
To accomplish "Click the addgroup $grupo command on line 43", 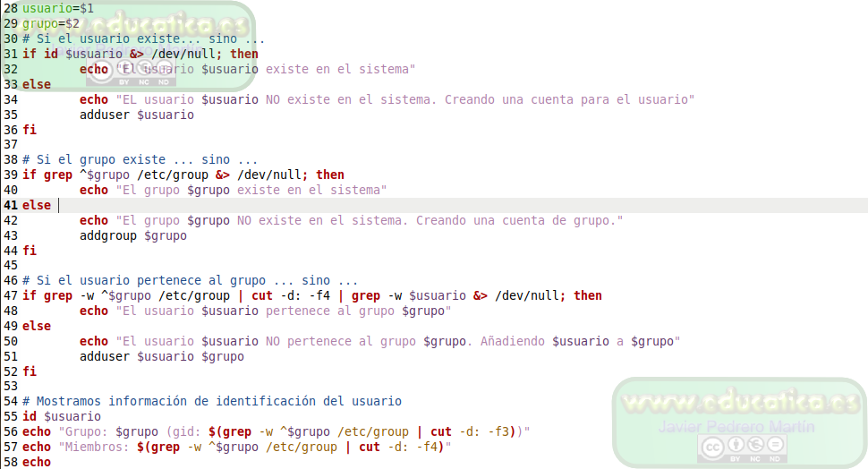I will tap(132, 236).
